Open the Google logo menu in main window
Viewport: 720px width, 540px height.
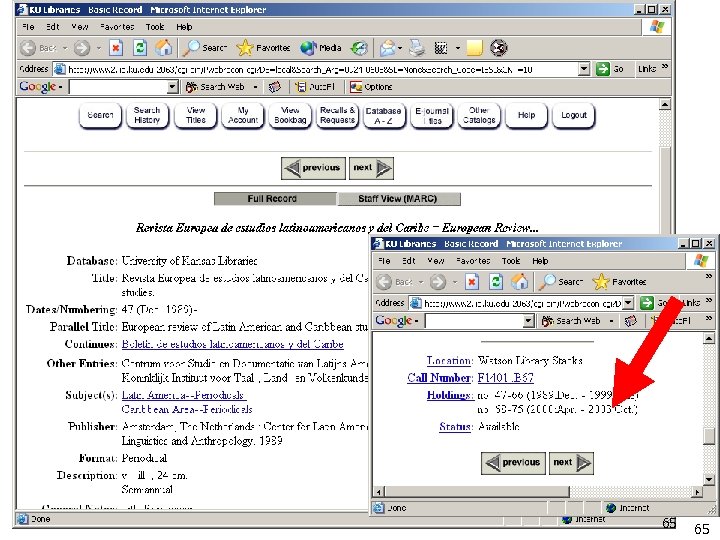[x=41, y=87]
